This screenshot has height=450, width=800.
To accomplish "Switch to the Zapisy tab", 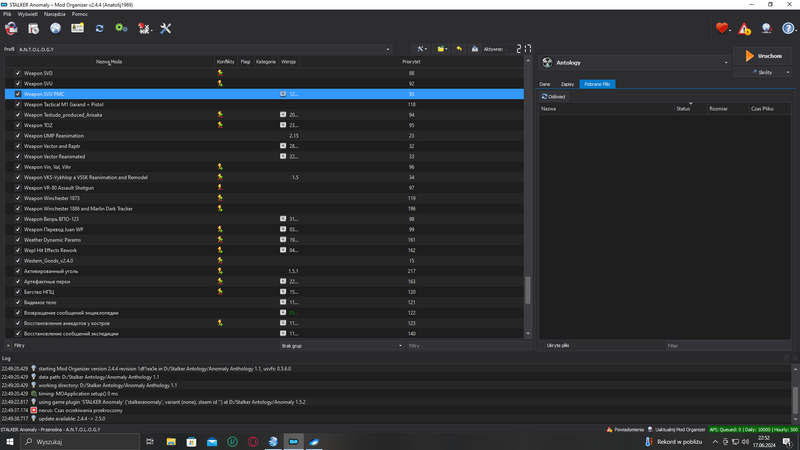I will tap(567, 84).
